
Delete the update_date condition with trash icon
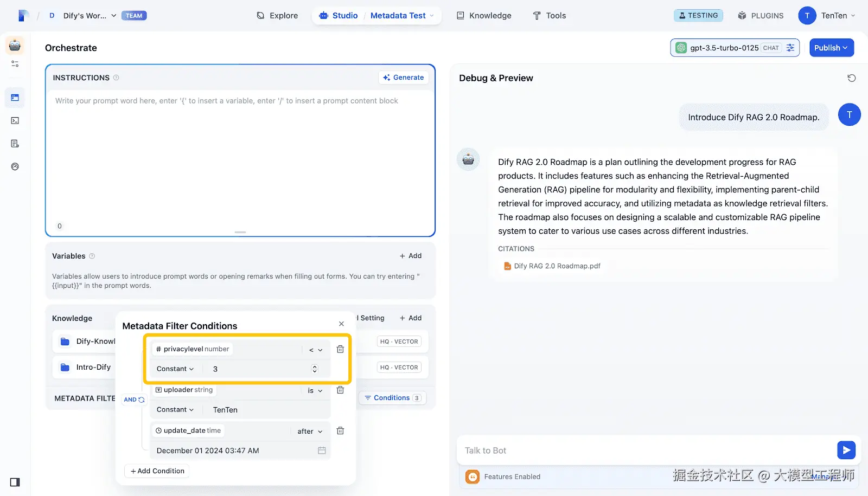[340, 431]
